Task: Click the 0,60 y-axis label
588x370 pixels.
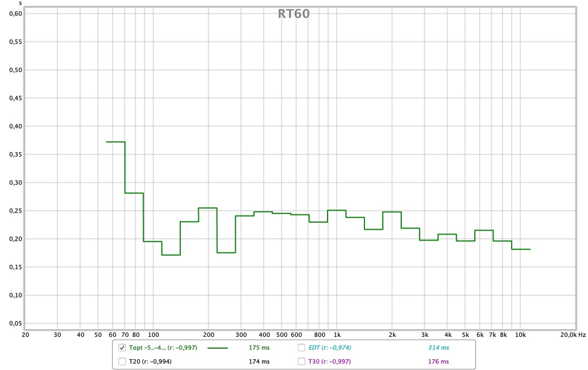Action: click(16, 13)
